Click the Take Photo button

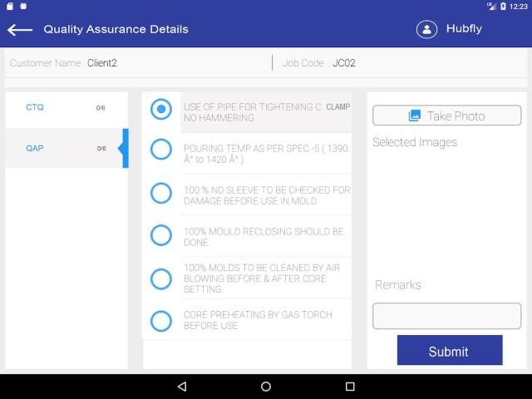click(446, 116)
